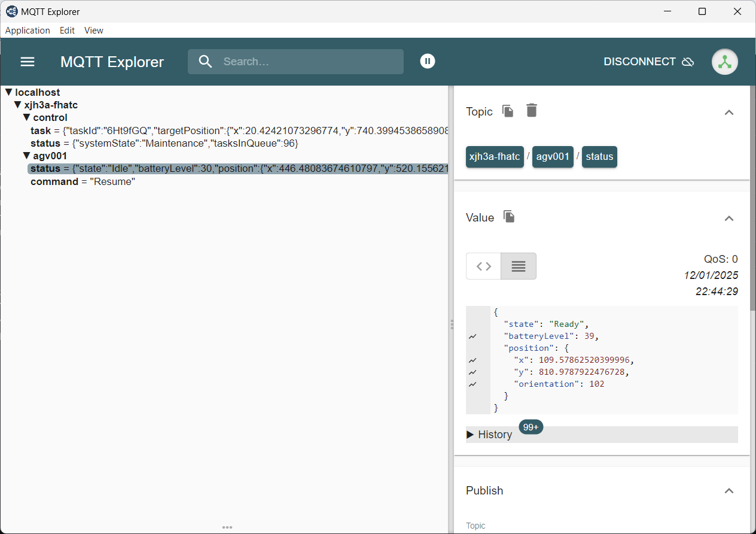Select the control task topic row
This screenshot has height=534, width=756.
pos(239,131)
